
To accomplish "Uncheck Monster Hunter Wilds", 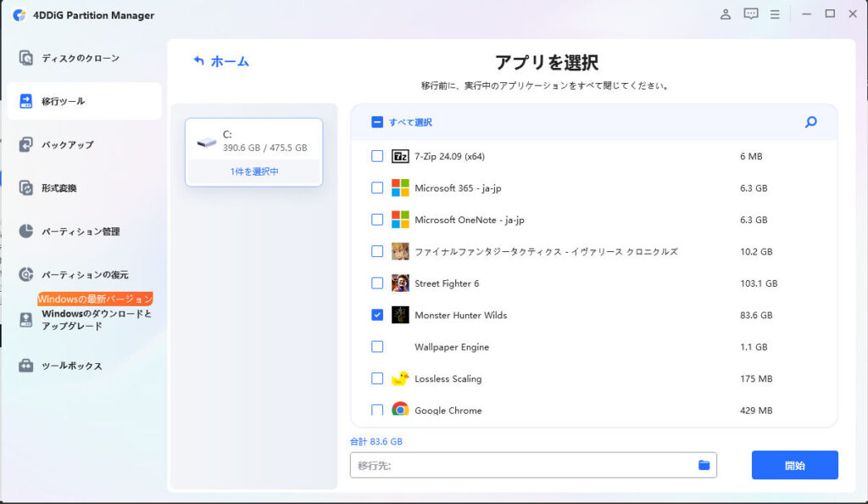I will point(376,315).
